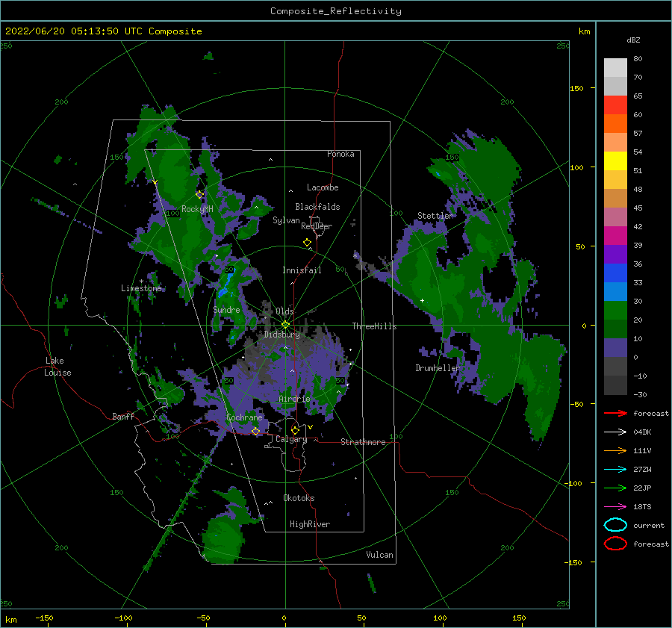Click the Cochrane label
The image size is (672, 628).
(x=244, y=417)
